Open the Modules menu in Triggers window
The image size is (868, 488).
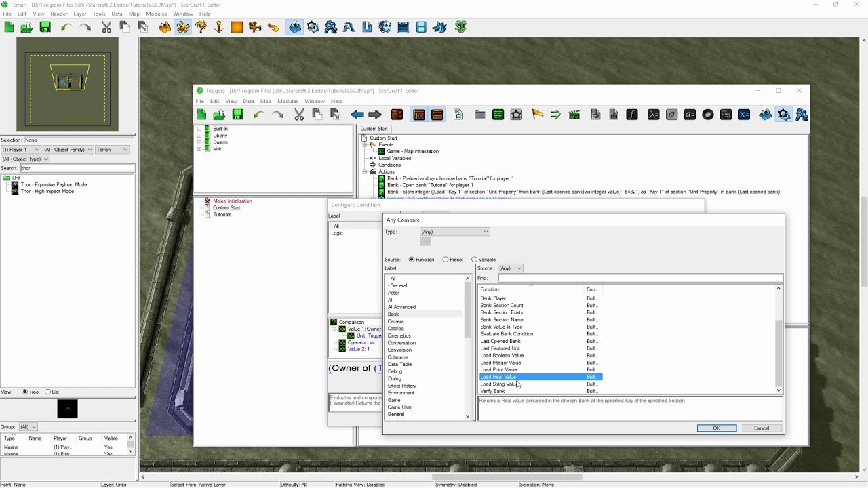(288, 102)
